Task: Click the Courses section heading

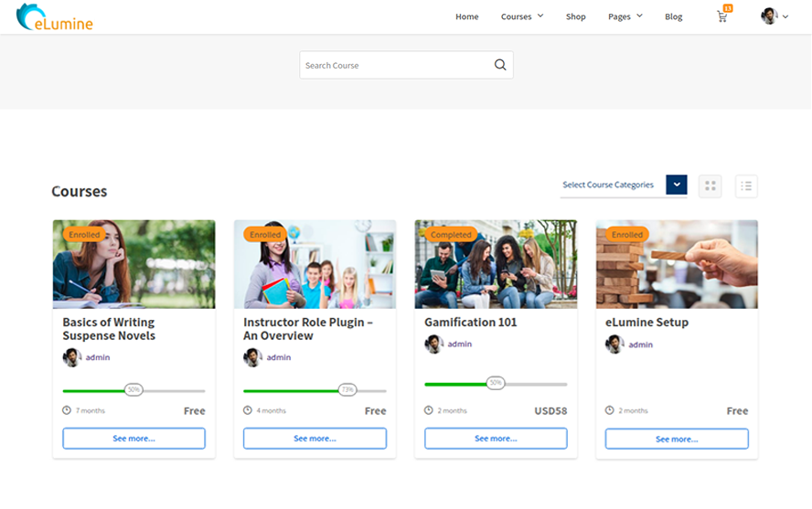Action: pyautogui.click(x=80, y=191)
